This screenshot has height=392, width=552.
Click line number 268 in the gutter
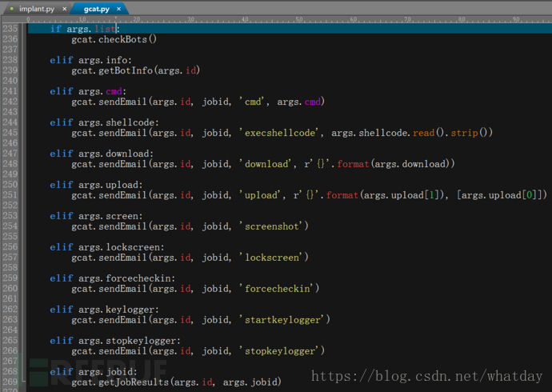10,371
